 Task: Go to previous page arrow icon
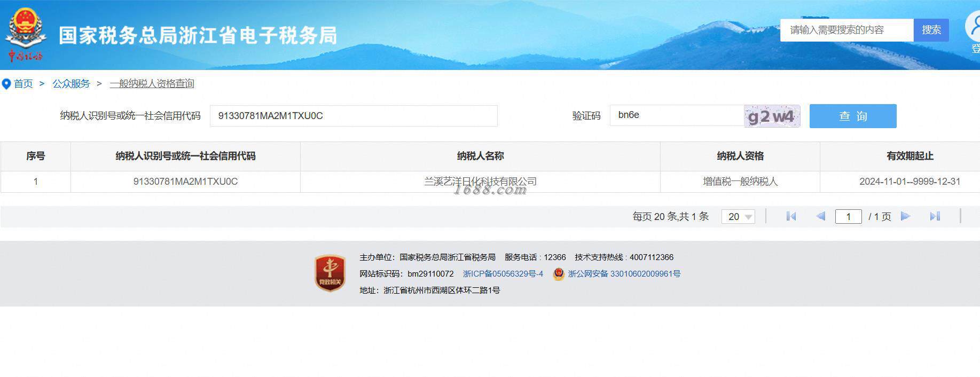tap(821, 216)
